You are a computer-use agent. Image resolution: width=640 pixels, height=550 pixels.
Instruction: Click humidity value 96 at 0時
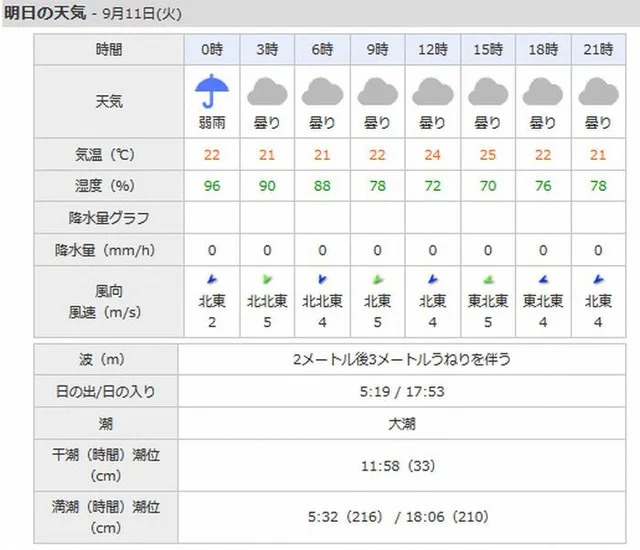pos(212,186)
